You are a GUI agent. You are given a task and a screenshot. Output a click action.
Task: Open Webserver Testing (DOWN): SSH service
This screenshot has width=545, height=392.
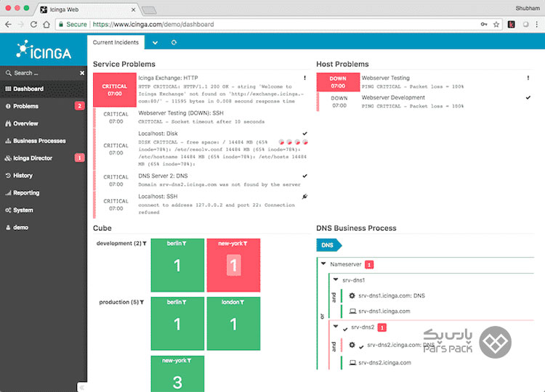[181, 113]
